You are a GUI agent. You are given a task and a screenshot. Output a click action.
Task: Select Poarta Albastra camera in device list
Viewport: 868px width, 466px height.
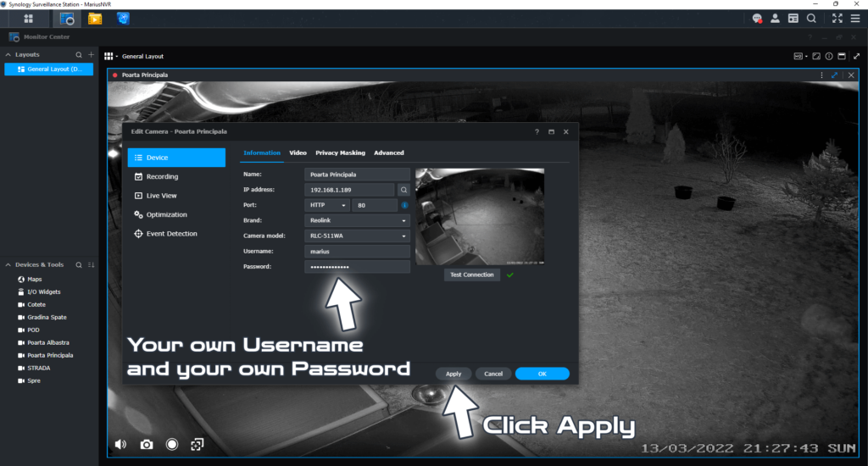pos(47,342)
